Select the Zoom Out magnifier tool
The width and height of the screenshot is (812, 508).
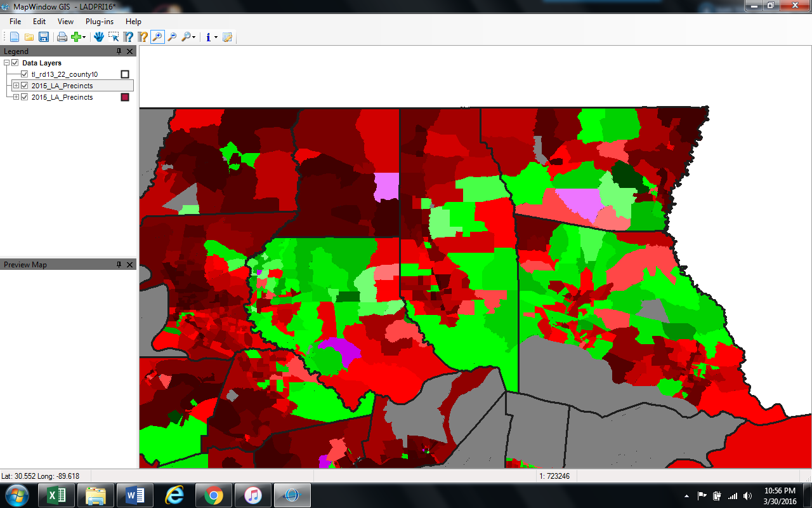[172, 37]
